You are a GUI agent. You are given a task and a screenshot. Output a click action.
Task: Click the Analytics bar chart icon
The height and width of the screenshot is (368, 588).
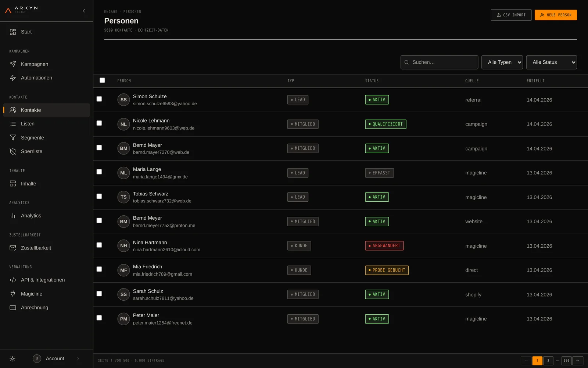13,216
